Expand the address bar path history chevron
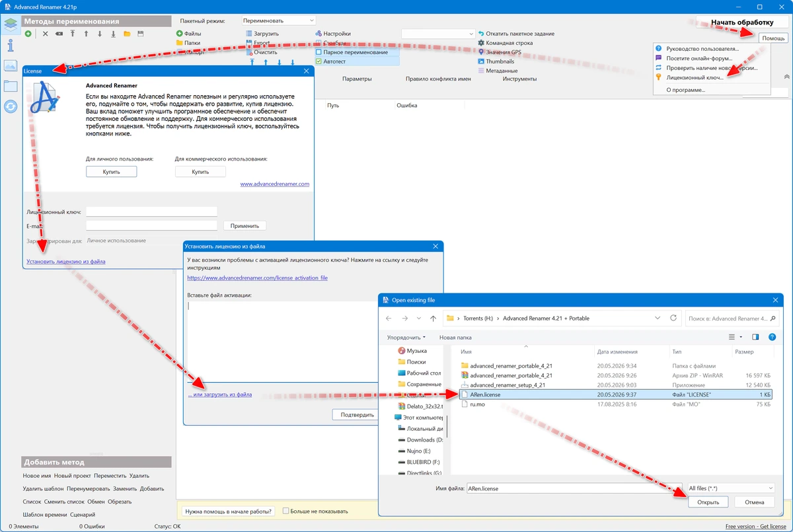 coord(658,318)
